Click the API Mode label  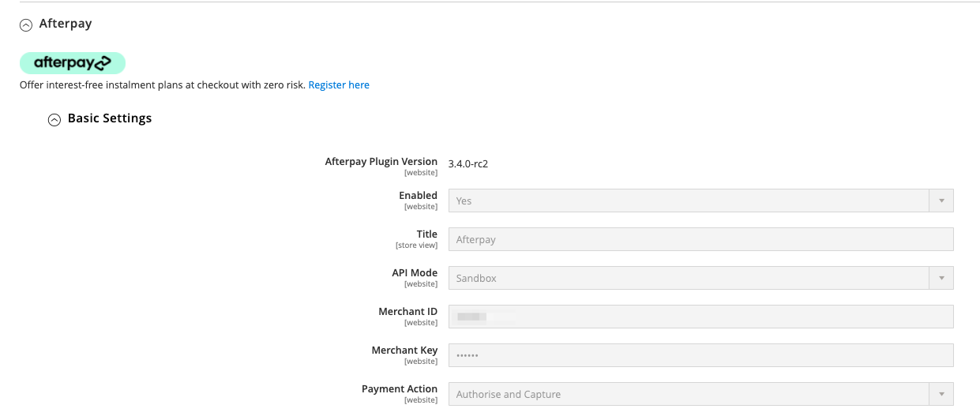point(415,272)
